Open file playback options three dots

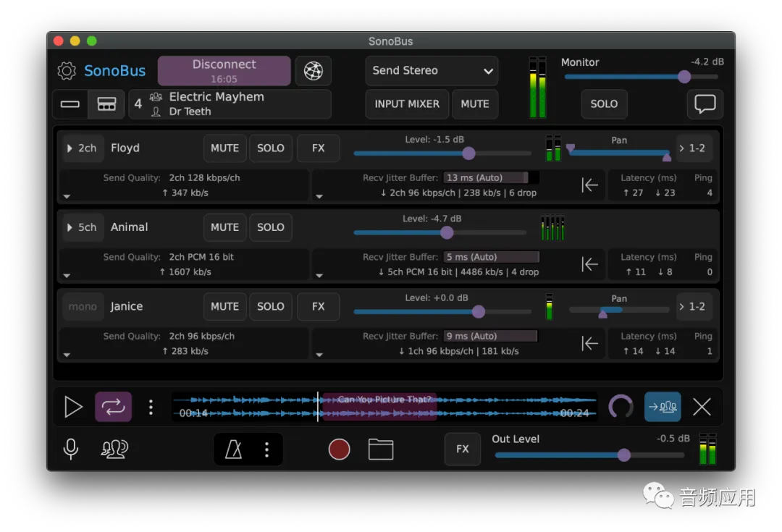[x=151, y=408]
